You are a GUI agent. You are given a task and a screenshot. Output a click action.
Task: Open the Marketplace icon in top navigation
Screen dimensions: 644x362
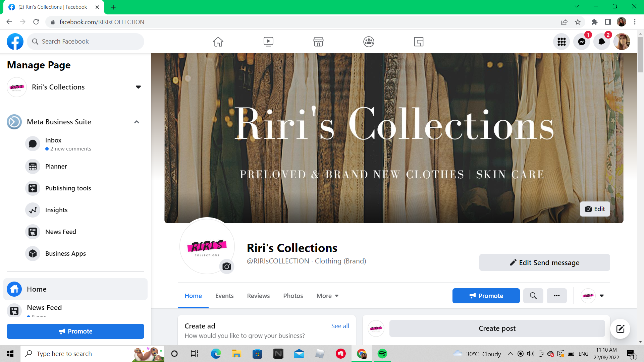[x=318, y=42]
